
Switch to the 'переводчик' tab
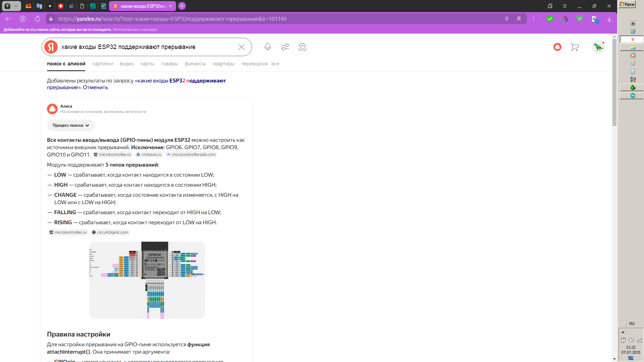coord(255,64)
